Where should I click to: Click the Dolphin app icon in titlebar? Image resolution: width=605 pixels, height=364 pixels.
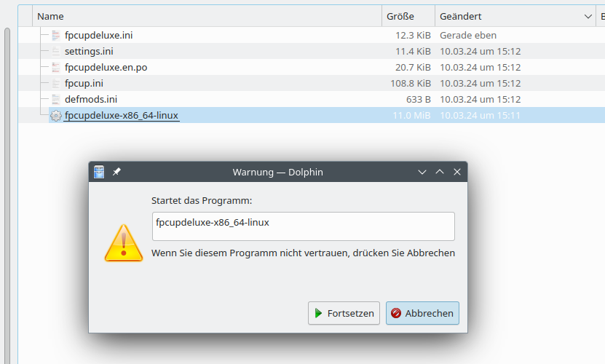point(100,172)
